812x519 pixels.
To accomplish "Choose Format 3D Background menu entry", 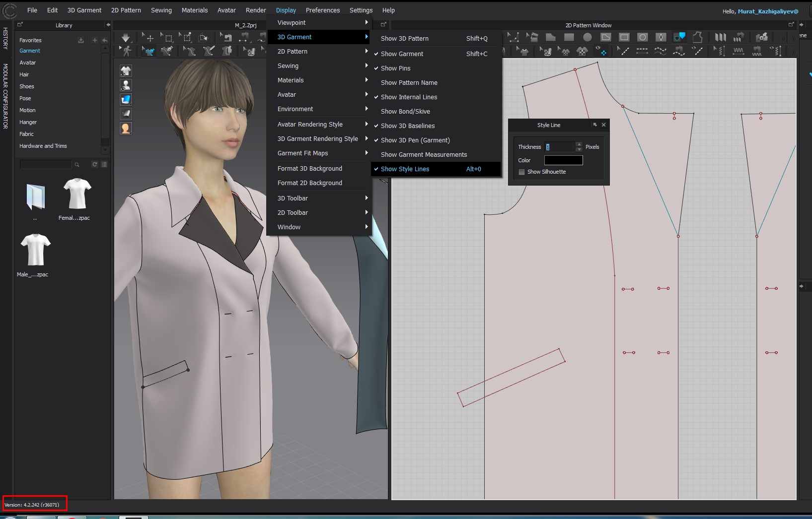I will click(x=309, y=169).
